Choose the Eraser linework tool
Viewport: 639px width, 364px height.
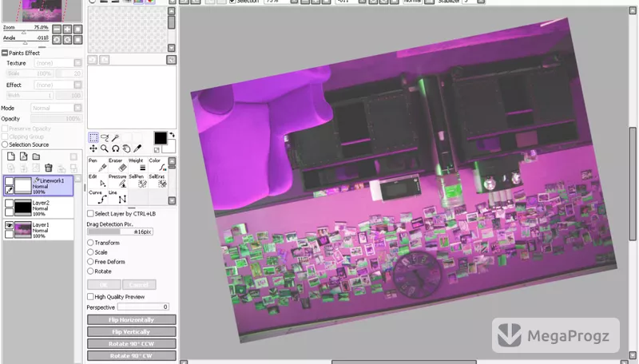pyautogui.click(x=117, y=165)
